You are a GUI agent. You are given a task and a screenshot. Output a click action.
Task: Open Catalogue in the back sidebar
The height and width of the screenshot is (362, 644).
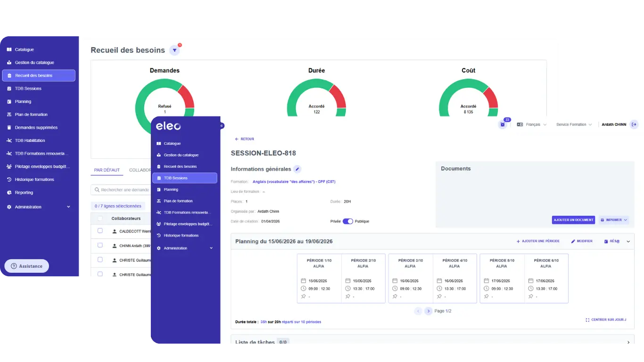coord(25,49)
